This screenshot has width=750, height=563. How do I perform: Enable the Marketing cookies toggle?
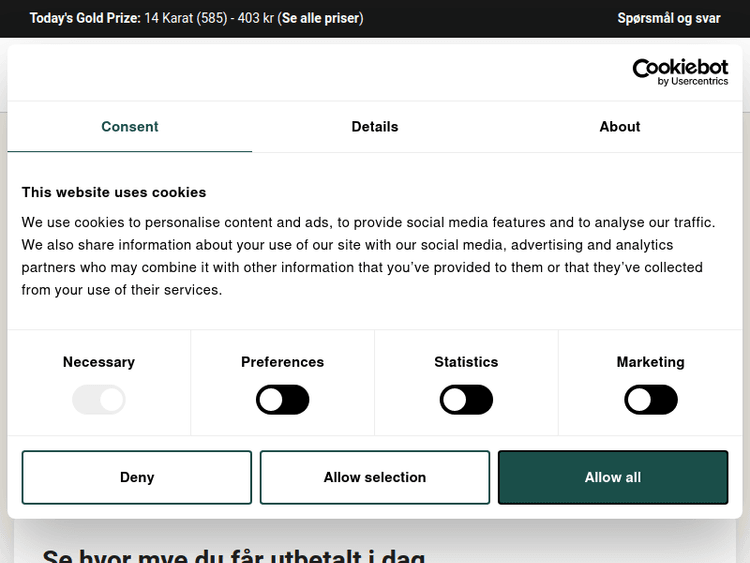(x=650, y=400)
